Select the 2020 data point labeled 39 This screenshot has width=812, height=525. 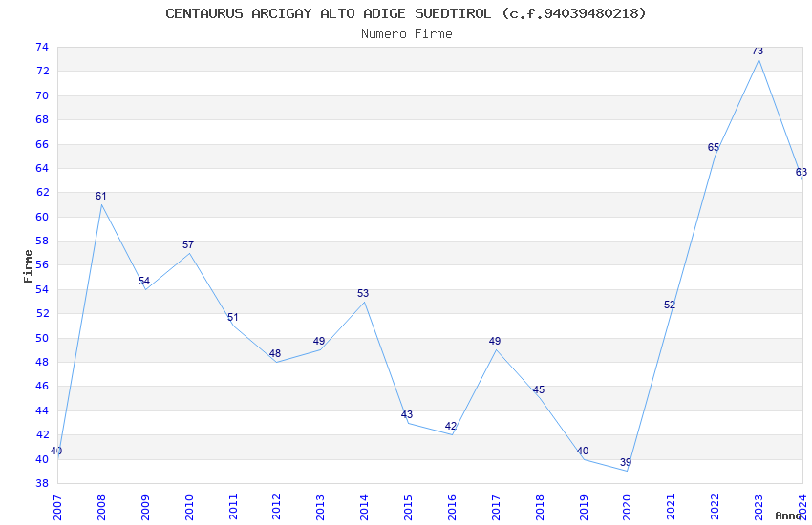point(626,462)
